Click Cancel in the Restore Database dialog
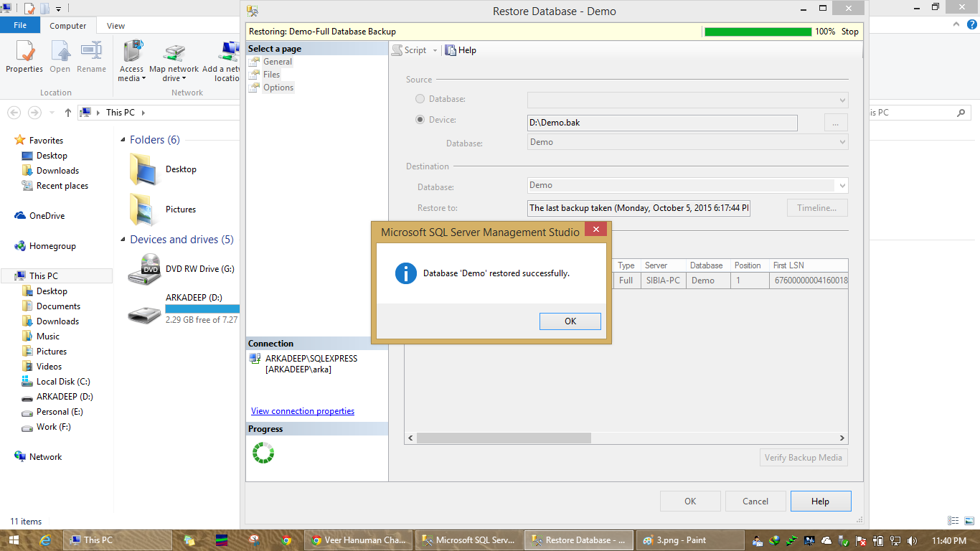 click(x=755, y=501)
